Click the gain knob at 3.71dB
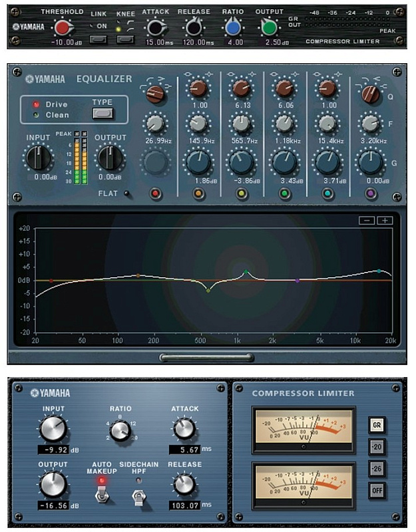The image size is (416, 532). coord(327,163)
